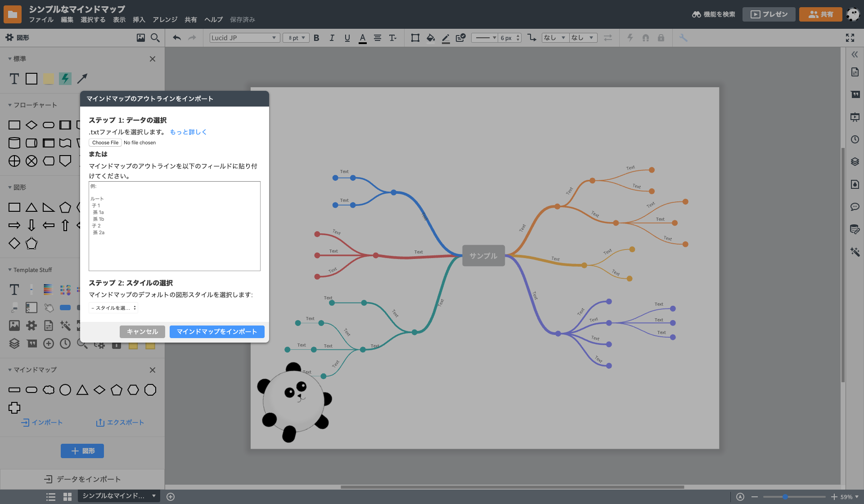The image size is (864, 504).
Task: Adjust the zoom slider in status bar
Action: (785, 497)
